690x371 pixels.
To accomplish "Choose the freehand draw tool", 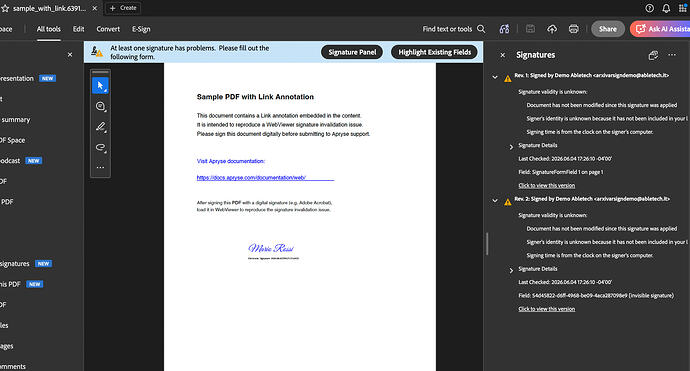I will [x=100, y=147].
